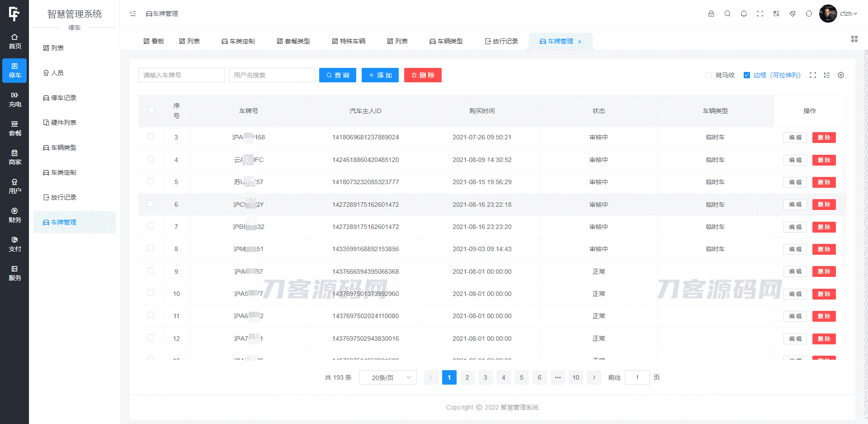Enable the 斑马纹 checkbox
The width and height of the screenshot is (868, 424).
click(709, 75)
